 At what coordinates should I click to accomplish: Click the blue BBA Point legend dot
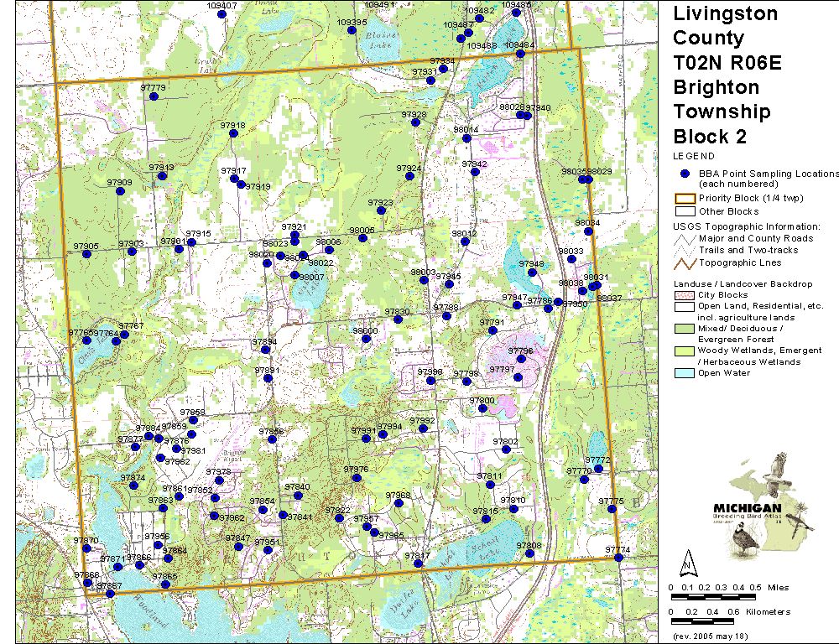685,174
